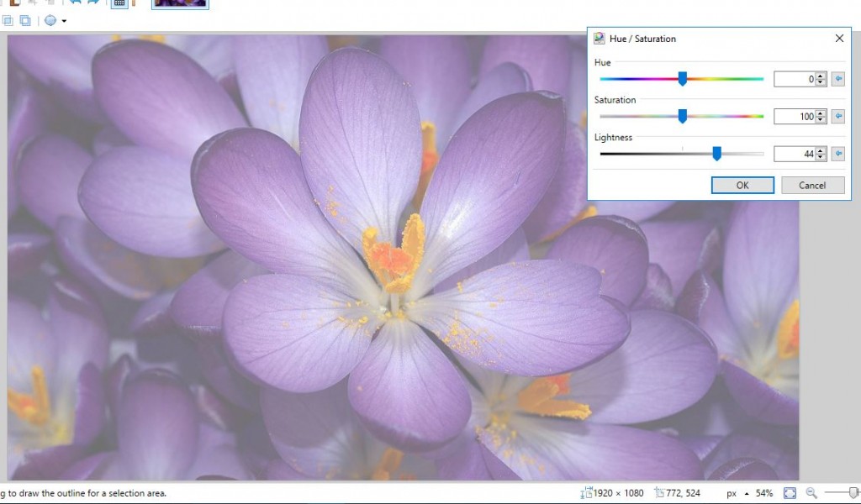Screen dimensions: 861x504
Task: Select the ellipse selection tool icon
Action: click(x=50, y=20)
